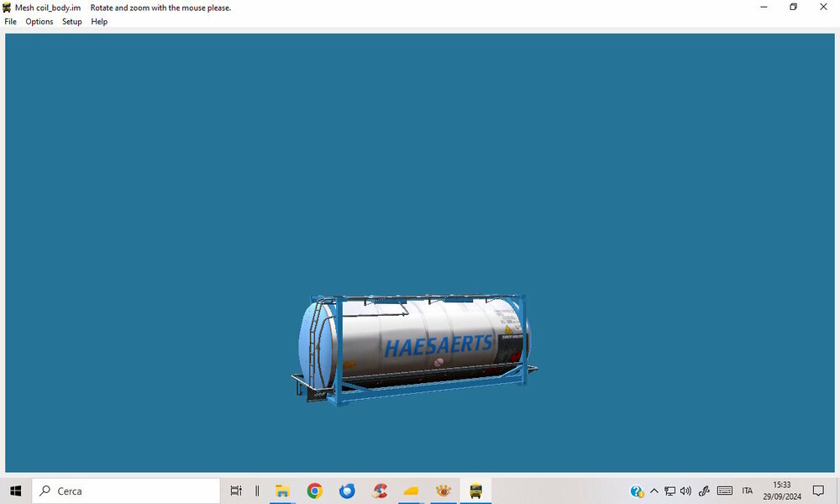Open Task View from the taskbar

(x=236, y=491)
